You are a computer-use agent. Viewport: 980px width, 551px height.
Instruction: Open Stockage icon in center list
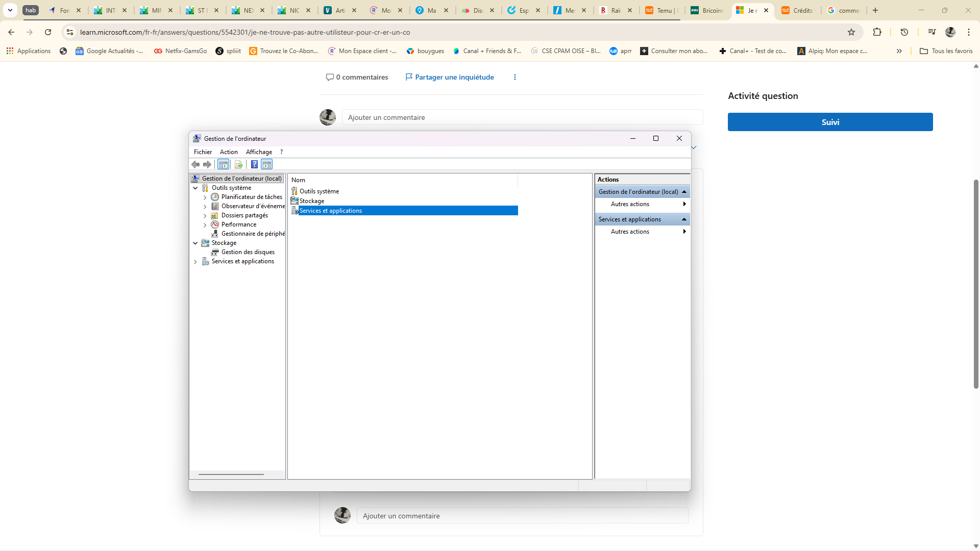tap(311, 201)
